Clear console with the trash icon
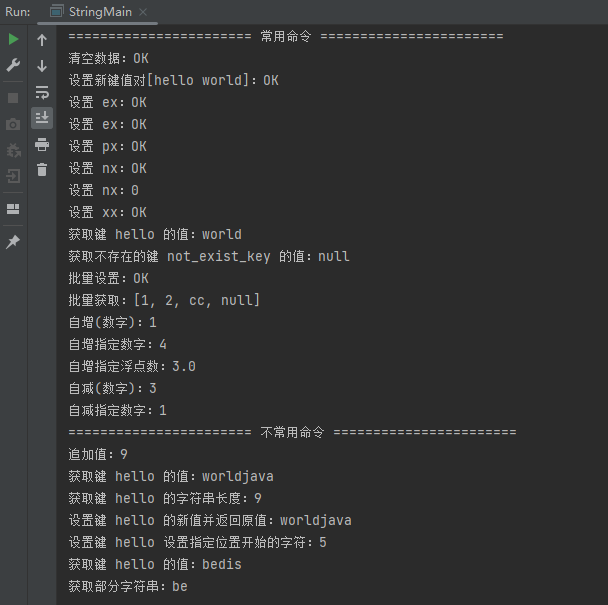The height and width of the screenshot is (605, 608). click(x=42, y=170)
